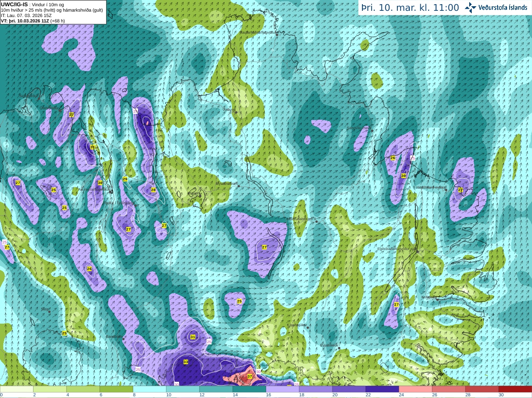Click the legend swatch between 14 and 16
Viewport: 532px width, 398px height.
(x=249, y=389)
